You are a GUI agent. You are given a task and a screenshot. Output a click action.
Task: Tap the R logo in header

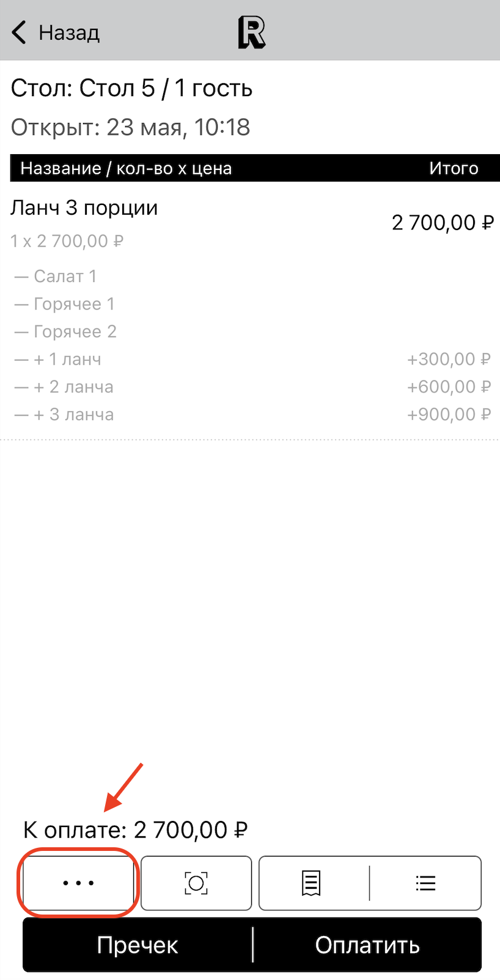[252, 32]
